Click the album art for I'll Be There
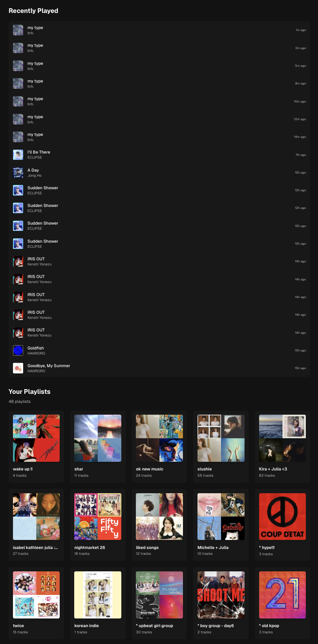The image size is (318, 644). tap(18, 155)
